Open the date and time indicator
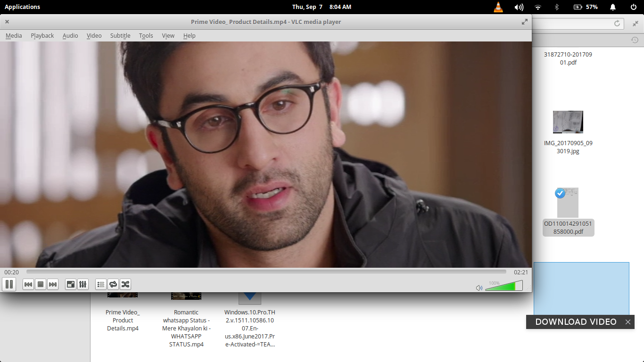Screen dimensions: 644x362 322,7
